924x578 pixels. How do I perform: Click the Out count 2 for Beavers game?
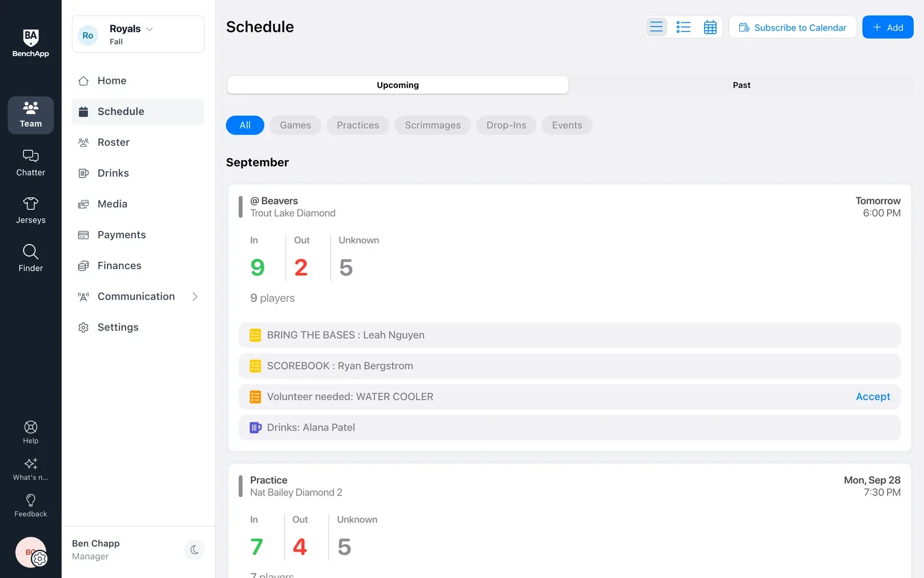point(301,268)
